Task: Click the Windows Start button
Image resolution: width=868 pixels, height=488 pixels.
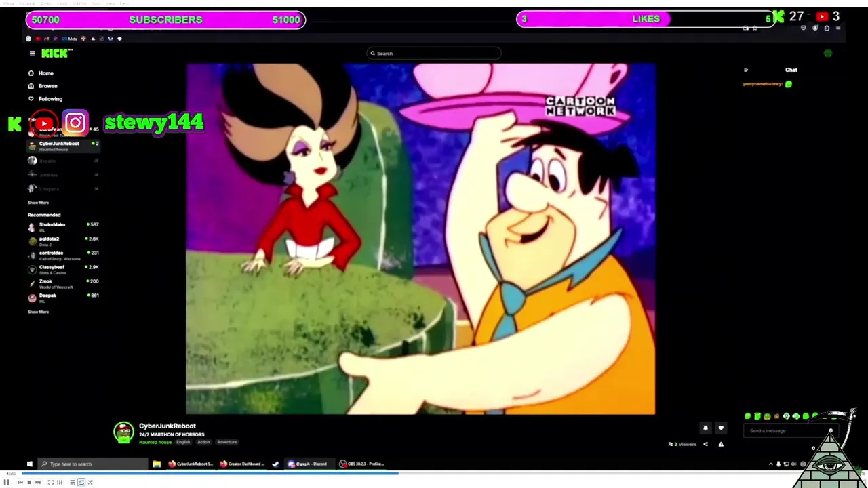Action: 29,464
